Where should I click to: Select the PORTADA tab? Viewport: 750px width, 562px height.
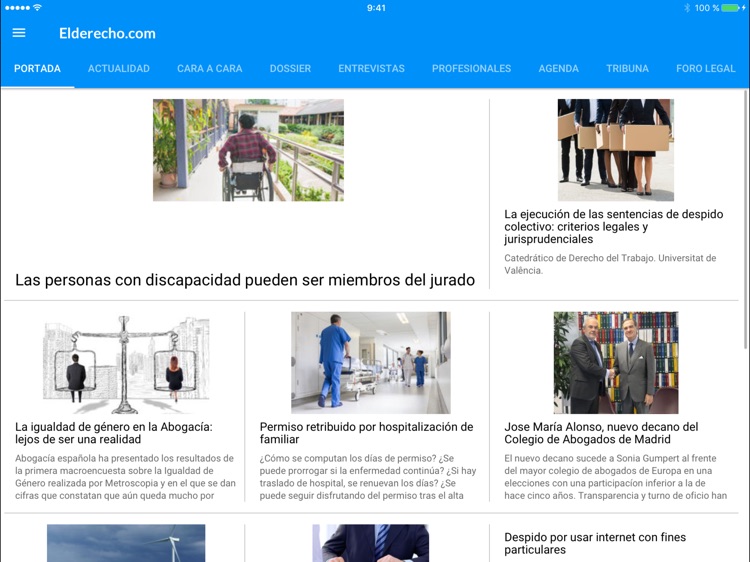tap(37, 68)
